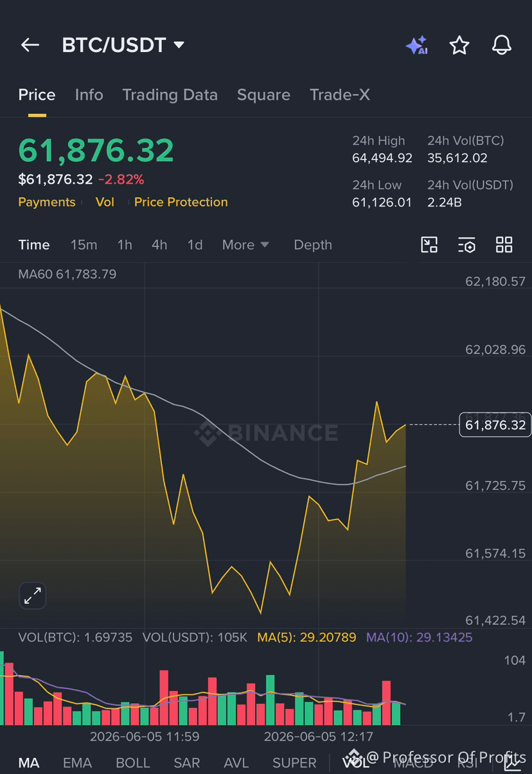532x774 pixels.
Task: Open the Trade-X tab
Action: click(340, 95)
